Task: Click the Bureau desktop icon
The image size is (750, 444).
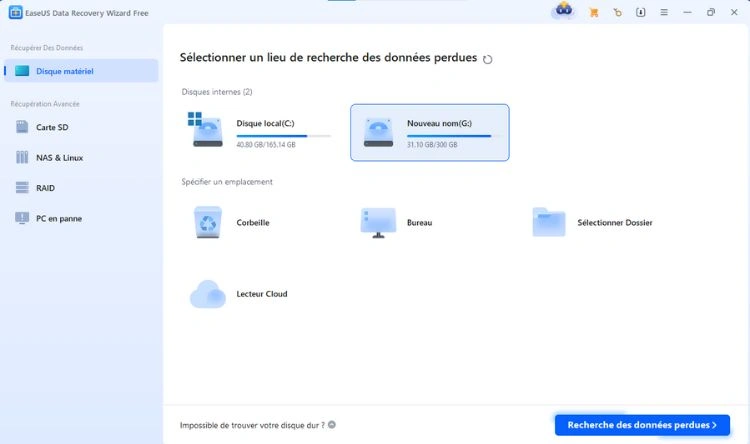Action: (x=378, y=222)
